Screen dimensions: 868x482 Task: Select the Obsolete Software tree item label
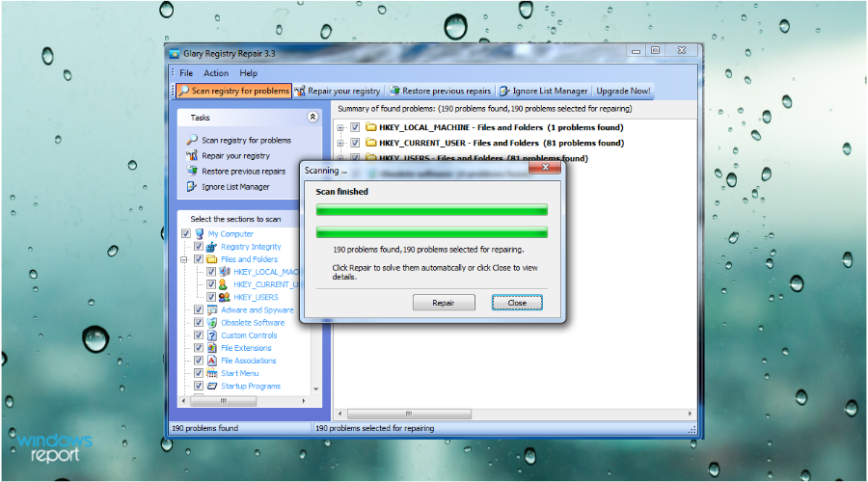[253, 323]
